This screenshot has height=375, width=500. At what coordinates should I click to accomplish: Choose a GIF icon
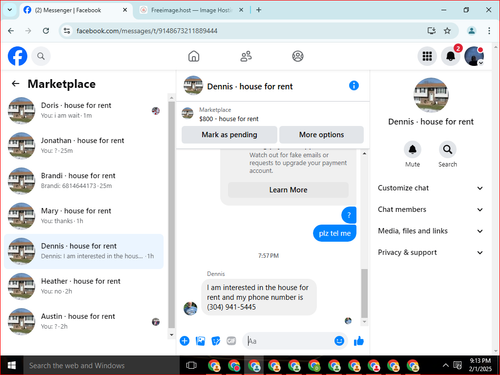(x=231, y=341)
